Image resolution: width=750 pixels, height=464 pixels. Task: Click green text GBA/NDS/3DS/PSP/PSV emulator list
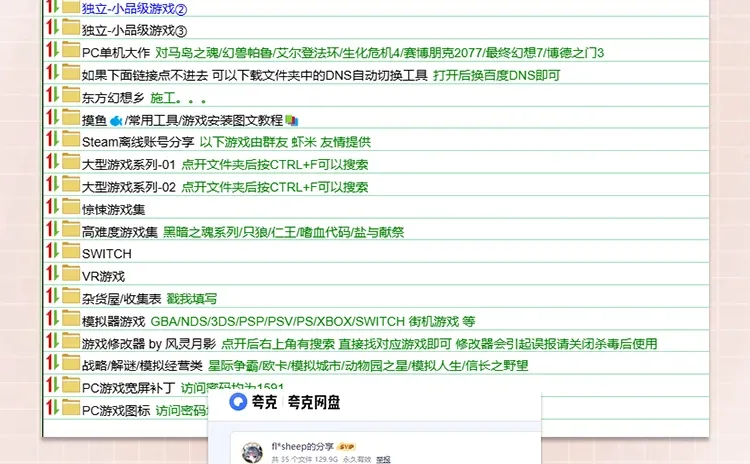(313, 321)
